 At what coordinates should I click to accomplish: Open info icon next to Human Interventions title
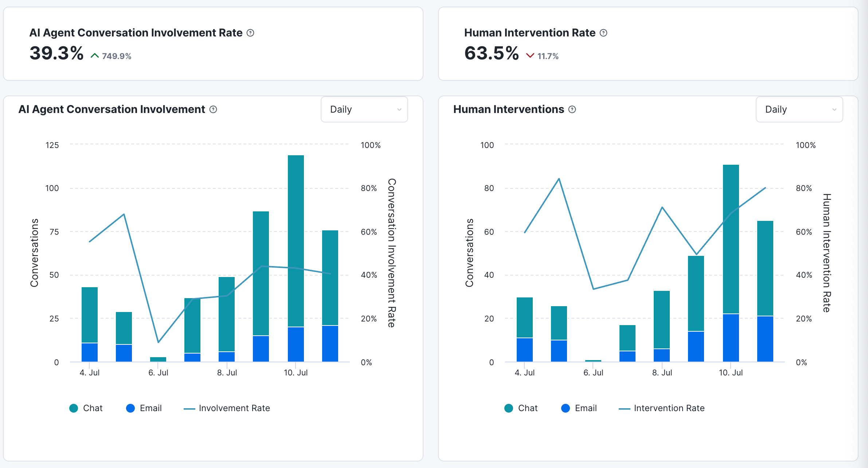[x=572, y=109]
